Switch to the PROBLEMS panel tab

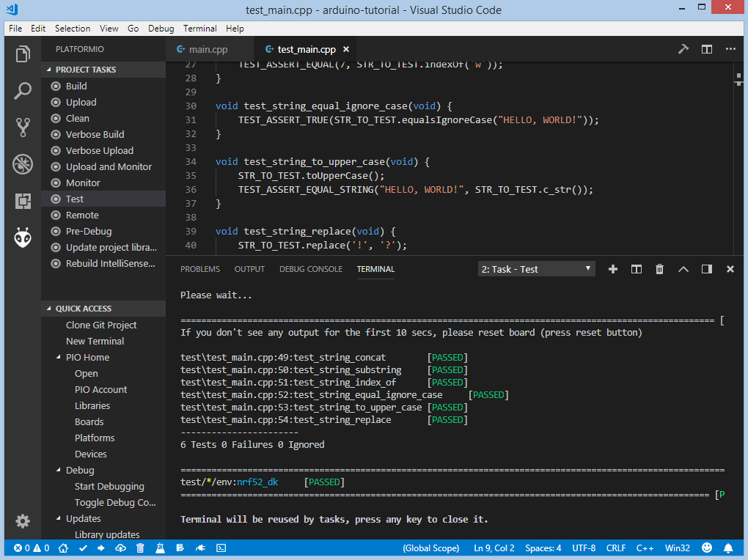click(200, 269)
